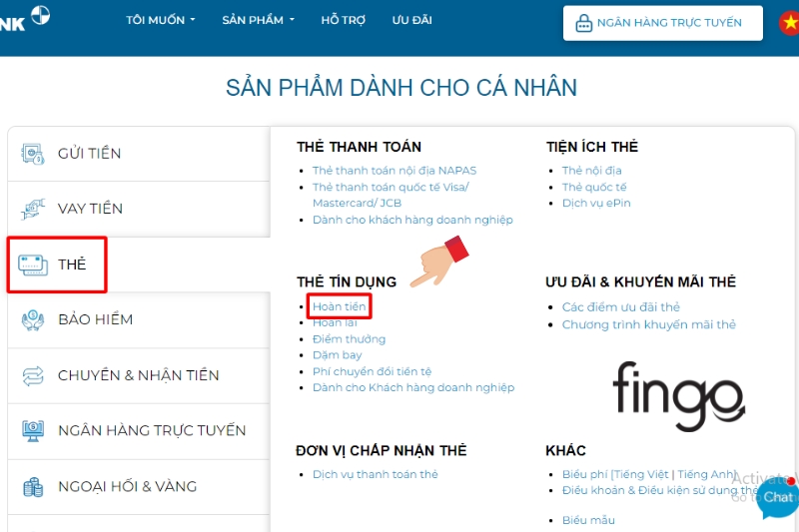
Task: Open the HỖ TRỢ menu item
Action: pos(343,20)
